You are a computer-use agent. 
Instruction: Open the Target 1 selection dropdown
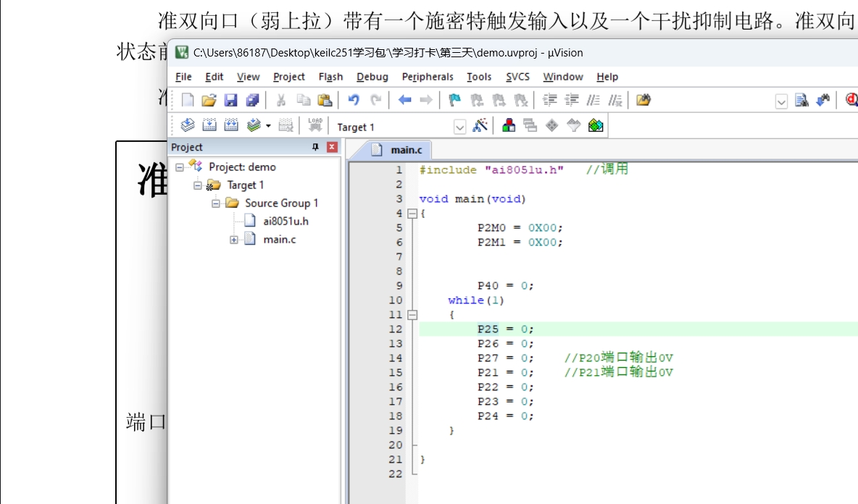459,125
